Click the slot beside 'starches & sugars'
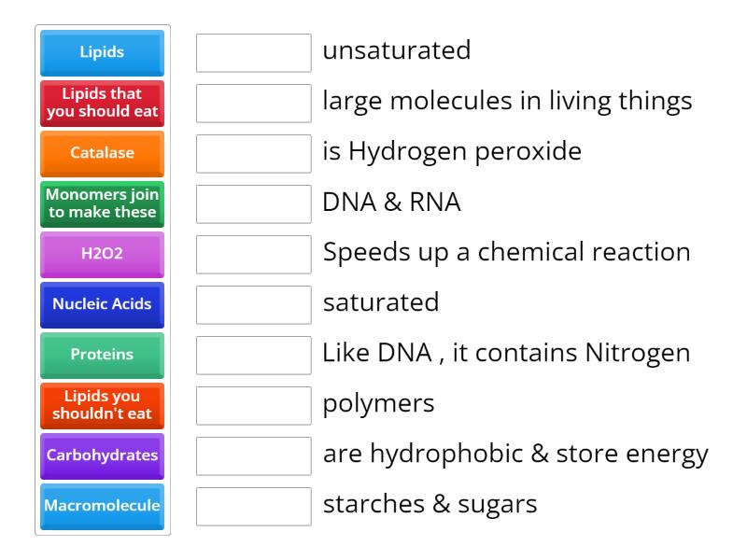 click(x=253, y=506)
